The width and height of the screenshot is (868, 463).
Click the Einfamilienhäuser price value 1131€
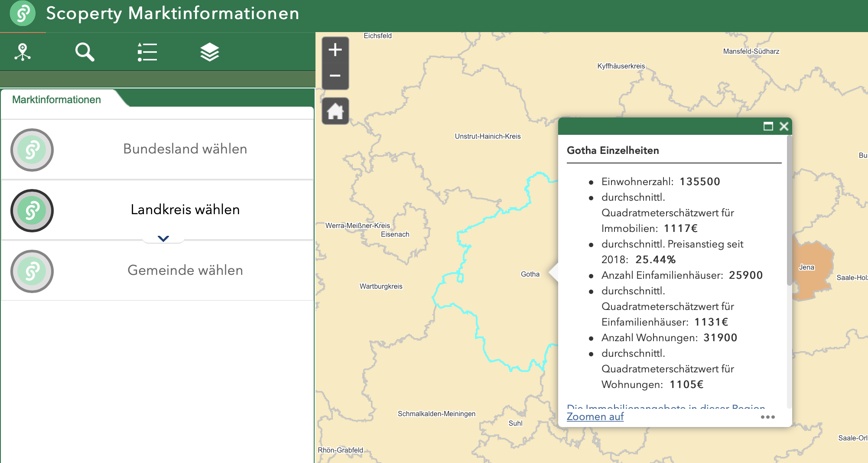(711, 322)
